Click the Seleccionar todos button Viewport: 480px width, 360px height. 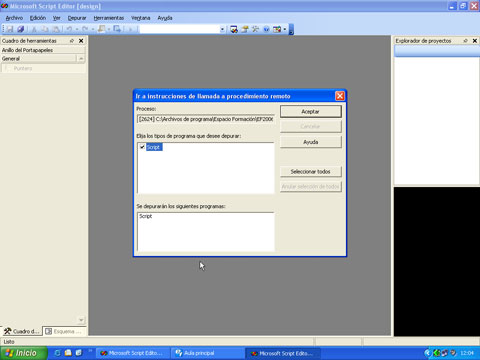[311, 172]
